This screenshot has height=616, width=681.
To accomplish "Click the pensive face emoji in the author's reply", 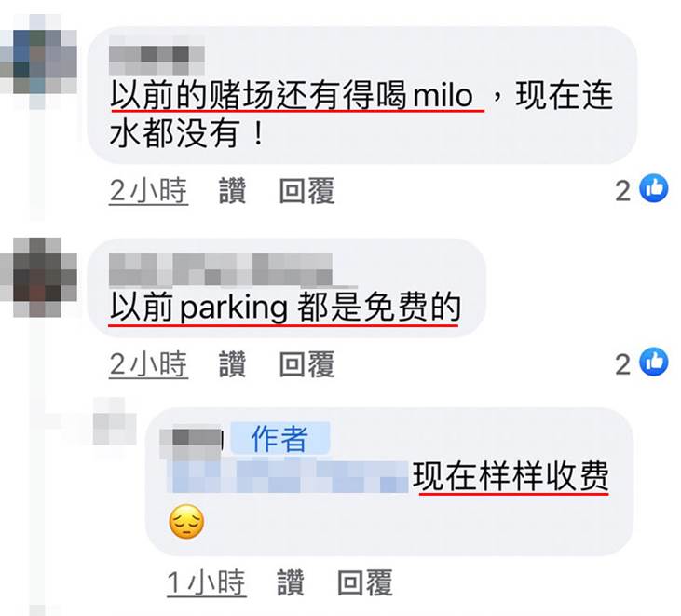I will point(186,522).
